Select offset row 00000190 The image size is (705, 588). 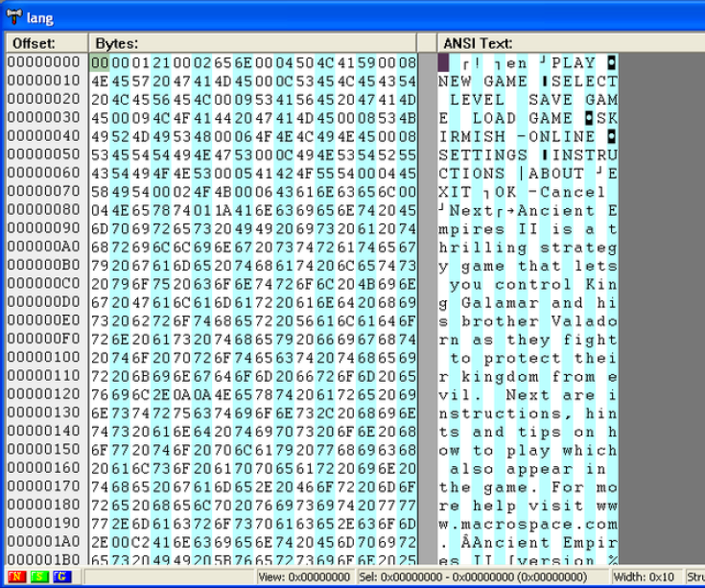(43, 523)
